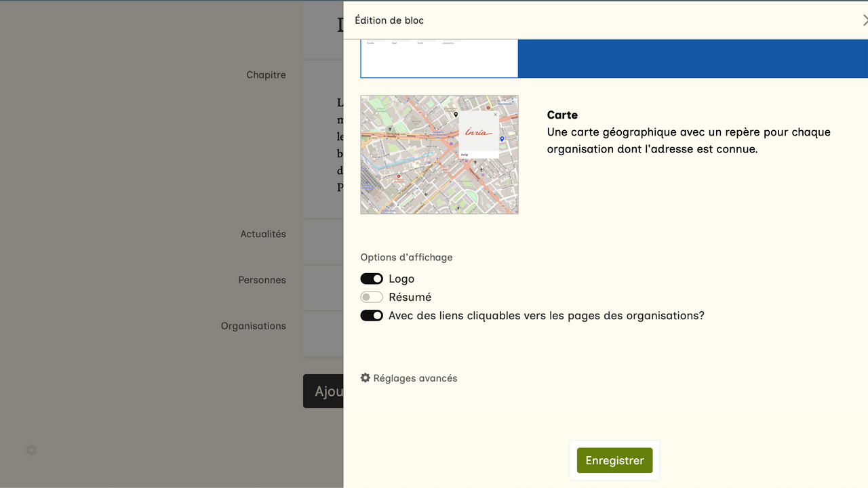The image size is (868, 488).
Task: Click the small x on the Inria map popup
Action: click(495, 115)
